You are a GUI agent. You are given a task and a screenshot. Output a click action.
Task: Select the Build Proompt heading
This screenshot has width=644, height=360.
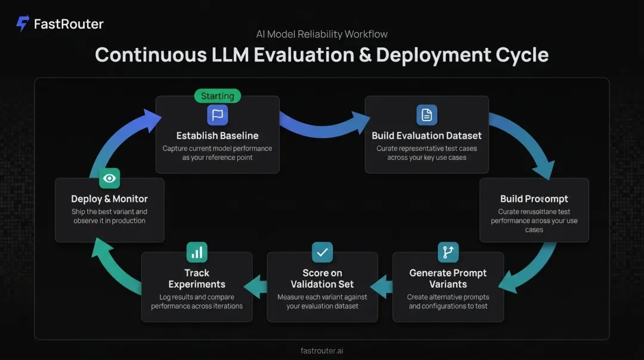(x=534, y=199)
